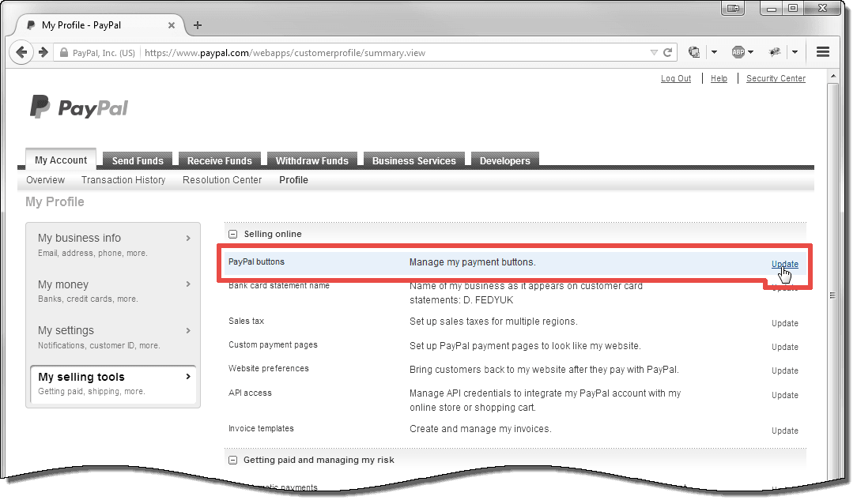
Task: Click the PayPal favicon on the tab
Action: coord(31,25)
